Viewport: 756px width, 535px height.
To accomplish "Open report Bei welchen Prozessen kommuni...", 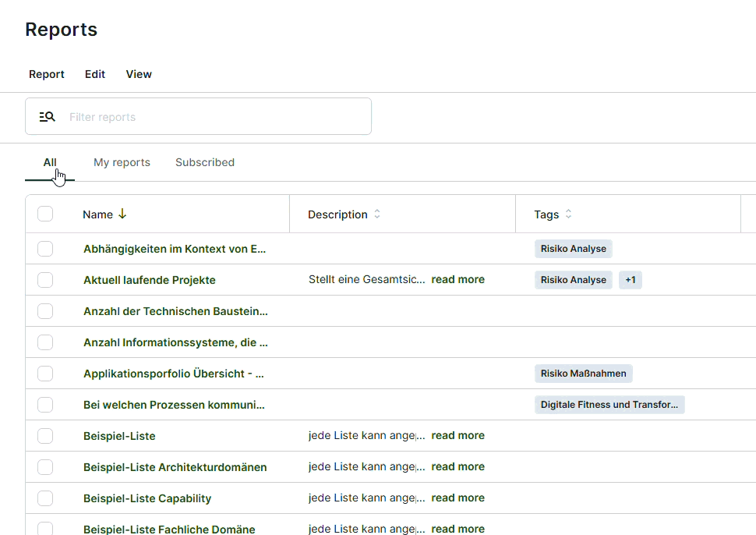I will click(174, 405).
